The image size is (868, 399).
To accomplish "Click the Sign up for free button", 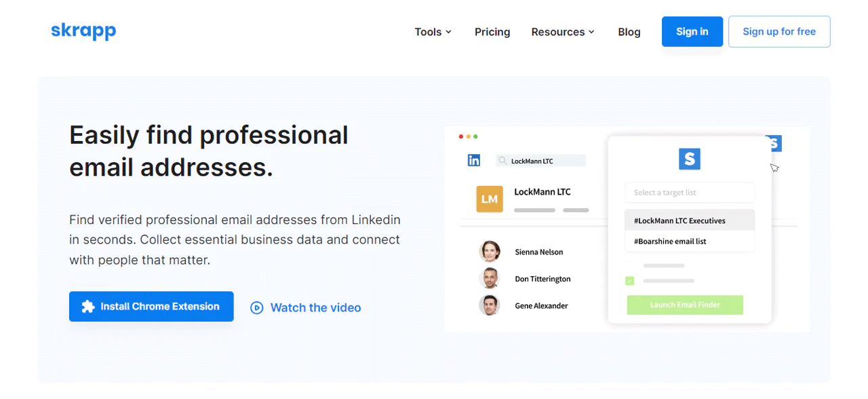I will [779, 31].
